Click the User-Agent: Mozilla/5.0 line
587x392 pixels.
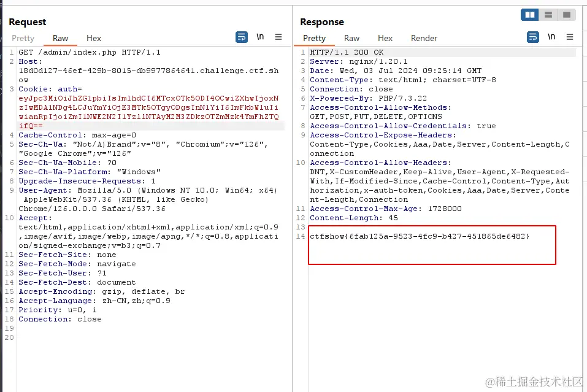[x=148, y=190]
